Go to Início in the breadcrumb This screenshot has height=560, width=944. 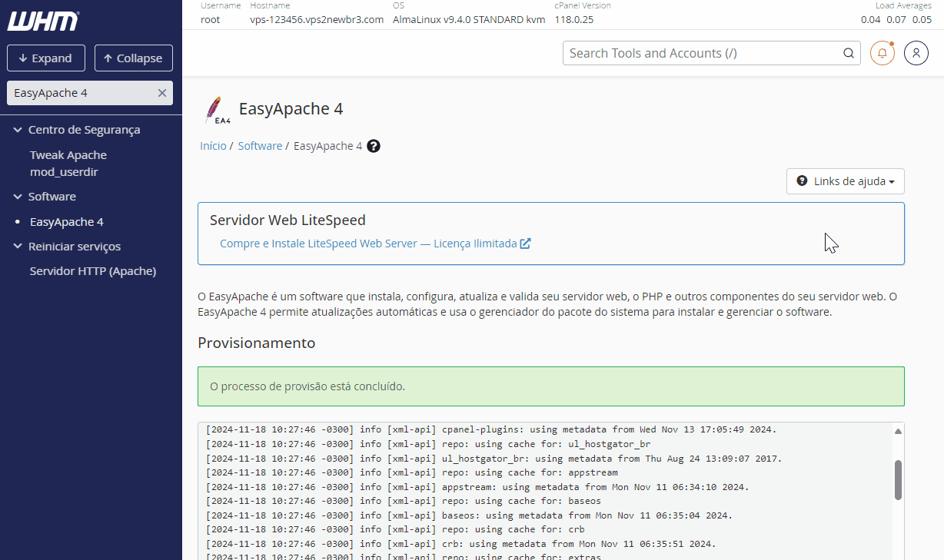coord(213,146)
